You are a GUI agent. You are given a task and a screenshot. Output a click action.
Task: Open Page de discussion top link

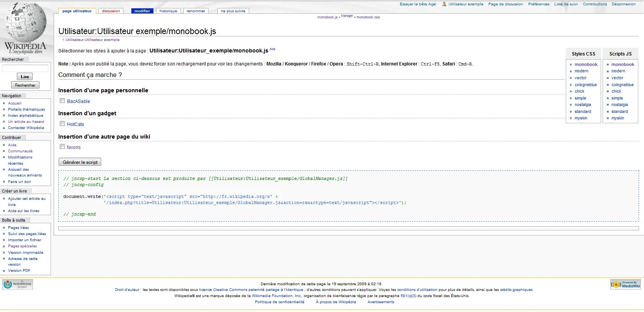coord(506,4)
